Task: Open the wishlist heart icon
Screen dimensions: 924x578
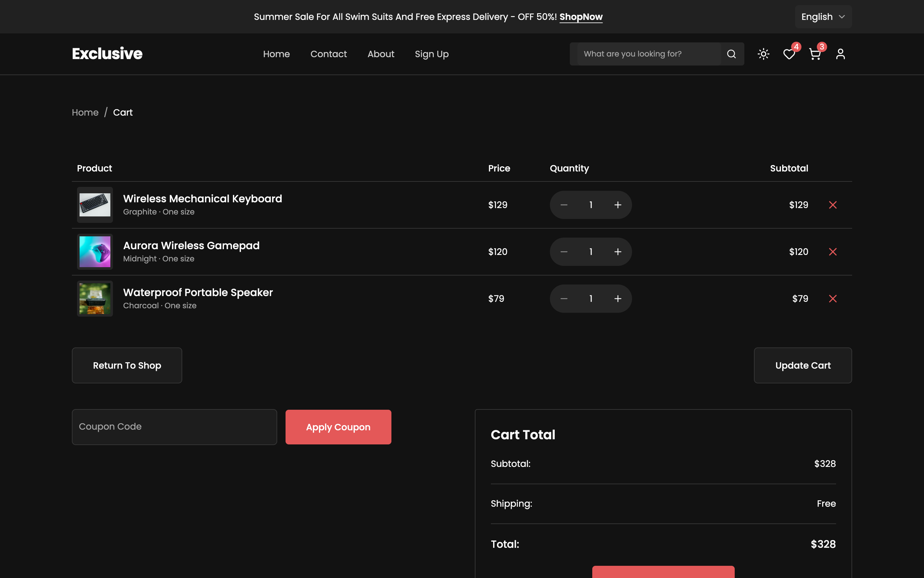Action: tap(789, 54)
